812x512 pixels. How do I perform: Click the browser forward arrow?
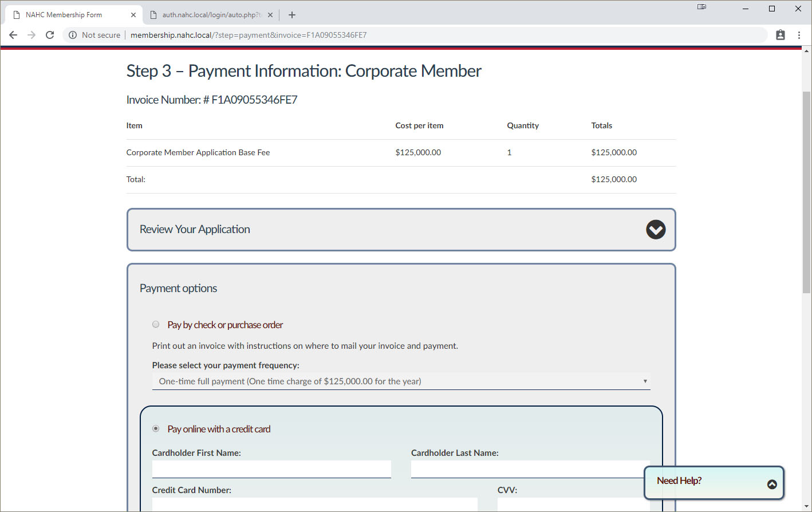[31, 35]
